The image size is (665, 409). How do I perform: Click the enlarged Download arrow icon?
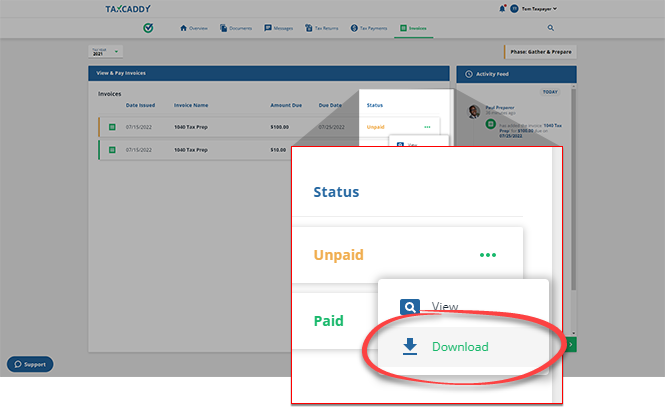pyautogui.click(x=410, y=347)
